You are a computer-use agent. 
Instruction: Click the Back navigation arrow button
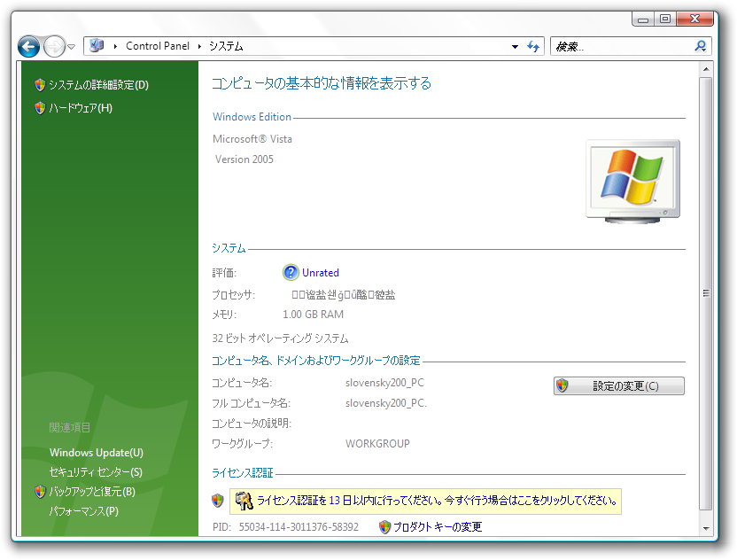click(x=28, y=46)
